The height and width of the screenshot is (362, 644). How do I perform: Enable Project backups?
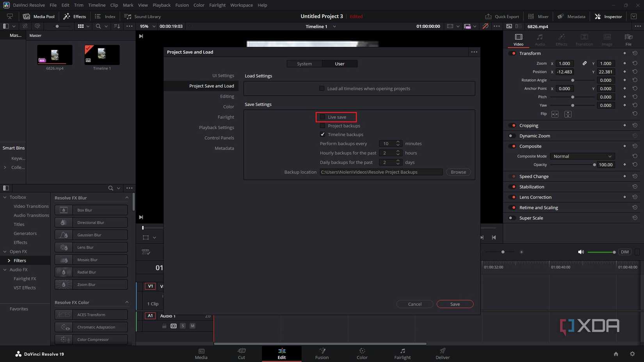point(322,126)
